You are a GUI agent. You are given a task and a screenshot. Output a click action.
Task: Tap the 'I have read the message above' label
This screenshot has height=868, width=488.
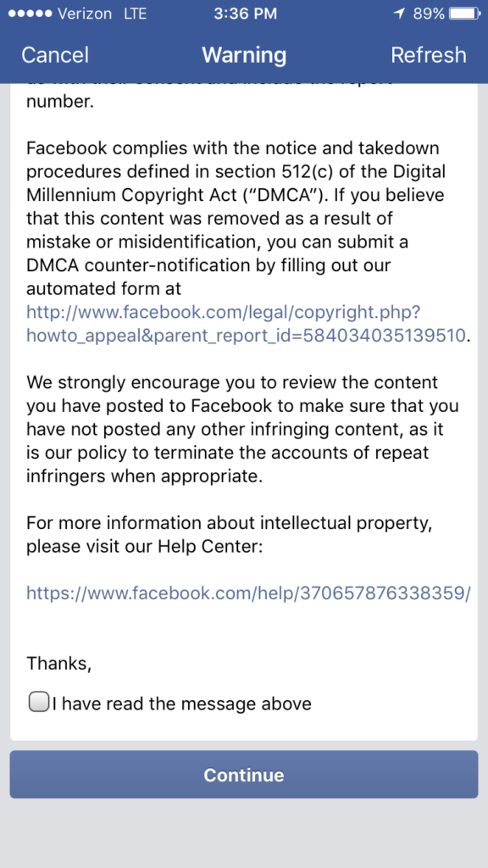point(182,704)
